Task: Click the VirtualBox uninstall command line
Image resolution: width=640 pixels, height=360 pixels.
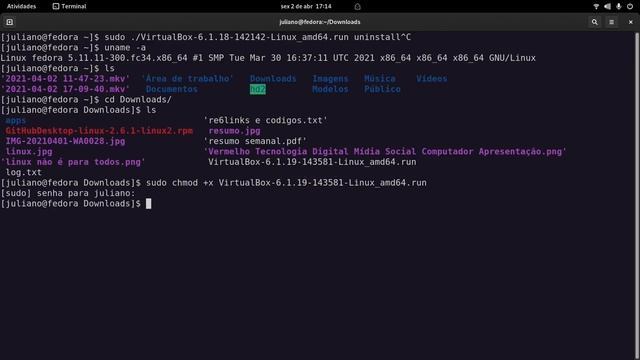Action: (206, 37)
